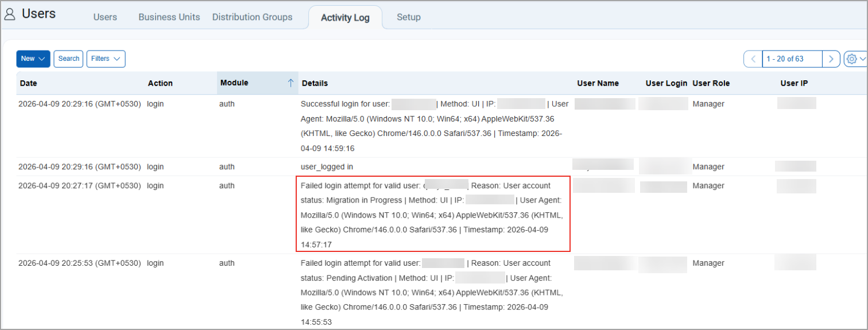
Task: Expand the chevron beside the gear icon
Action: (x=863, y=59)
